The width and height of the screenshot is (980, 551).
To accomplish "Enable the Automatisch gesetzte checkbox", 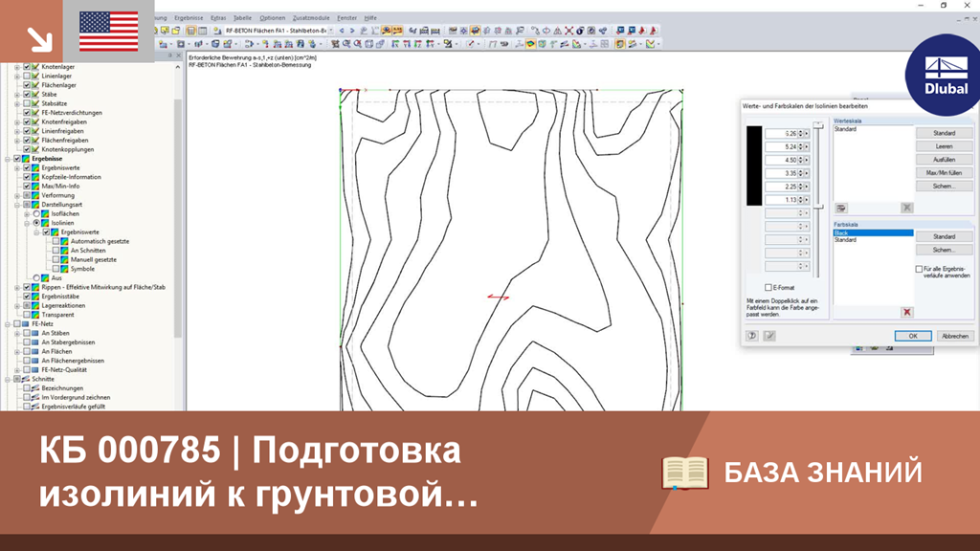I will 56,241.
